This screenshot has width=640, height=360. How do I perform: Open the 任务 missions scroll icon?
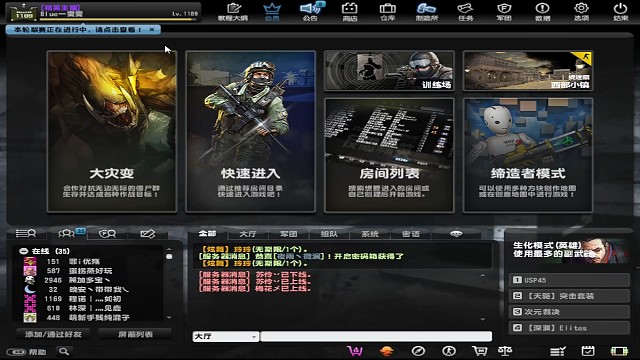tap(465, 12)
